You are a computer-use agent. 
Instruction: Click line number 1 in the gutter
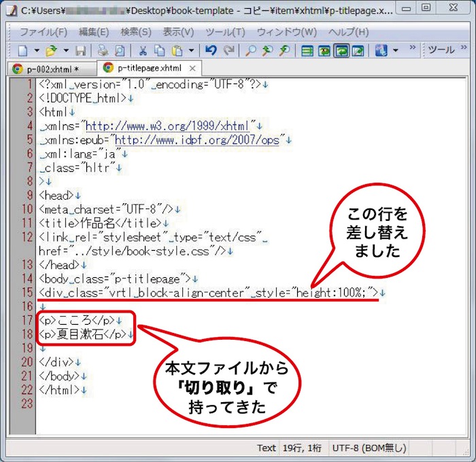[30, 84]
